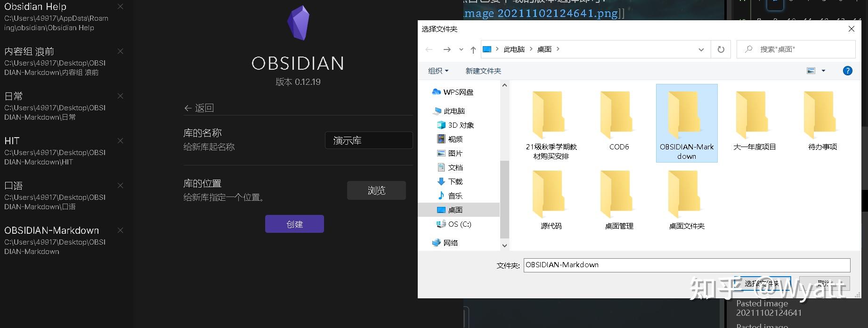Image resolution: width=868 pixels, height=328 pixels.
Task: Select 下载 in navigation tree
Action: point(450,181)
